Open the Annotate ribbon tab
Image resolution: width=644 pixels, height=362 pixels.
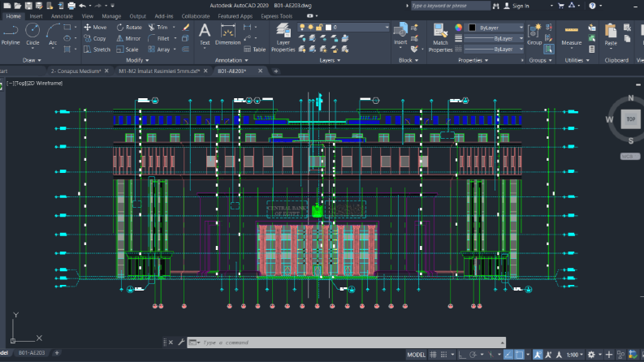[62, 16]
